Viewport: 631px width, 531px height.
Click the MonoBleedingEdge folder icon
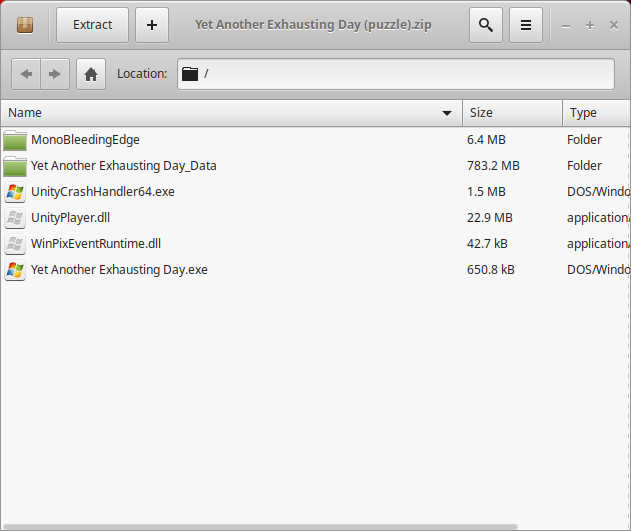[x=15, y=140]
